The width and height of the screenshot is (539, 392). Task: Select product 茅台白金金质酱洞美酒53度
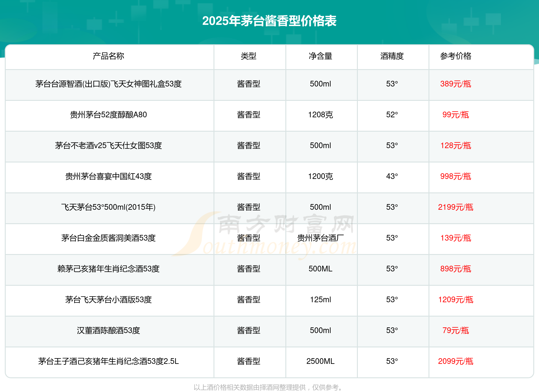click(108, 238)
